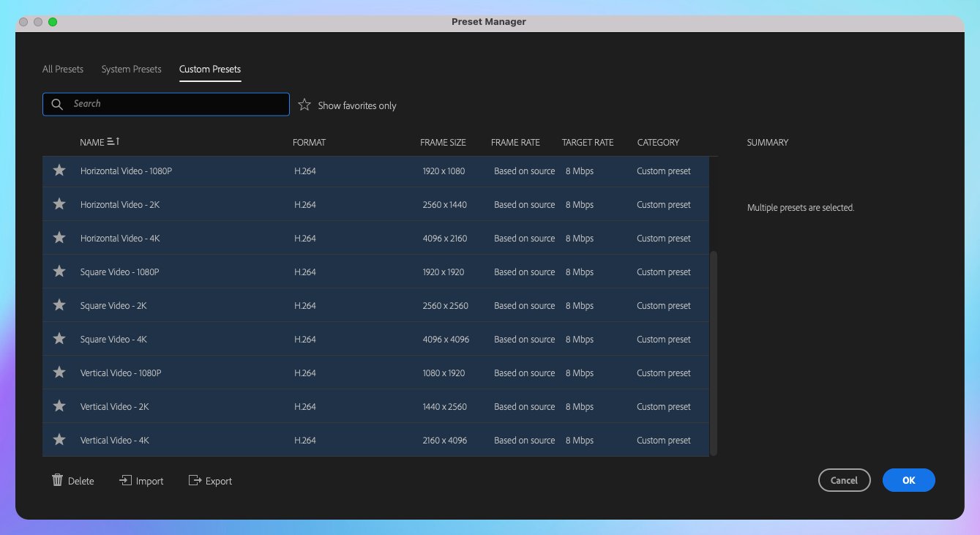Click the search magnifier icon

click(x=57, y=104)
